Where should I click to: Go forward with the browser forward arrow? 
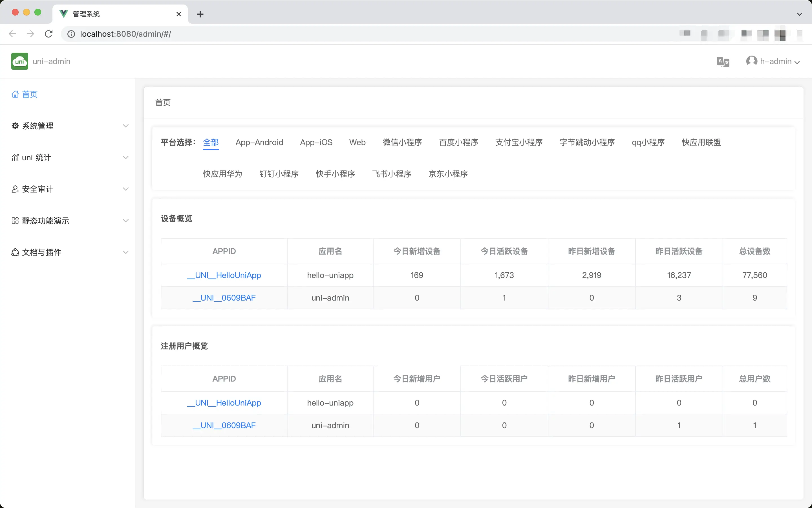(x=30, y=34)
